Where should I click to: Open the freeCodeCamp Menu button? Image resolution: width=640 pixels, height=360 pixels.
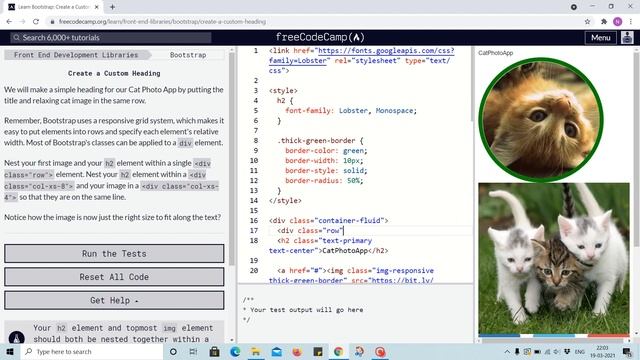point(600,38)
